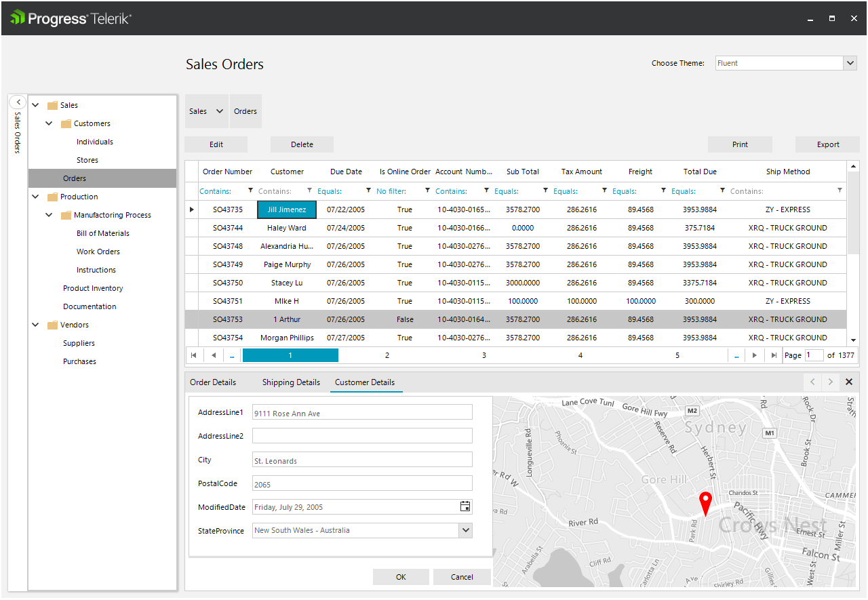Collapse the Manufacturing Process folder
This screenshot has width=868, height=600.
coord(48,214)
